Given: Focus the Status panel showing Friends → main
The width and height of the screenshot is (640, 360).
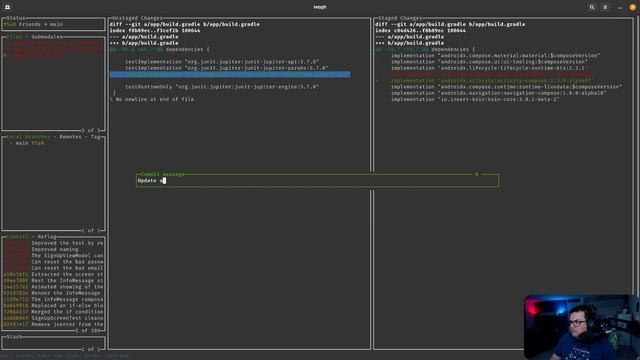Looking at the screenshot, I should (53, 24).
